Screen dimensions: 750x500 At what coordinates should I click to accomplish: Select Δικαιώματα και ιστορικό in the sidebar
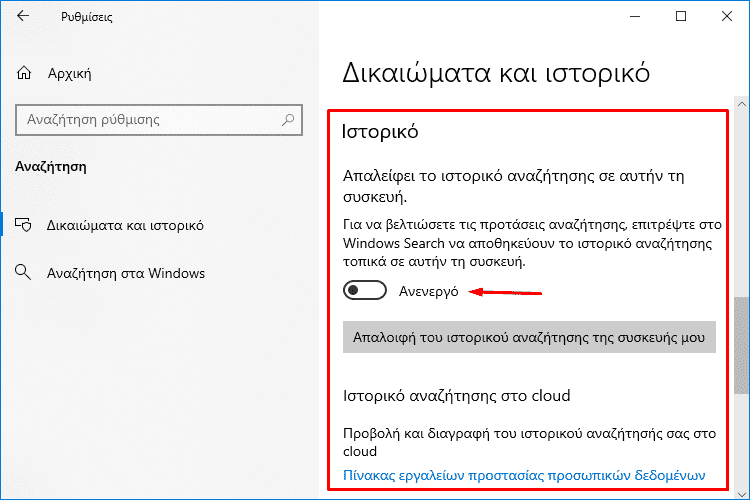pos(125,225)
